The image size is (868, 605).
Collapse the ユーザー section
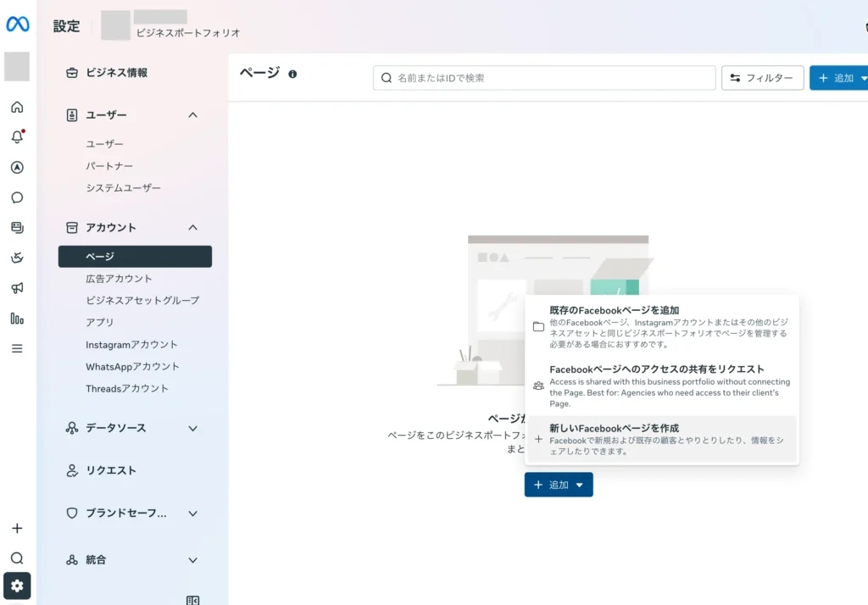(192, 115)
